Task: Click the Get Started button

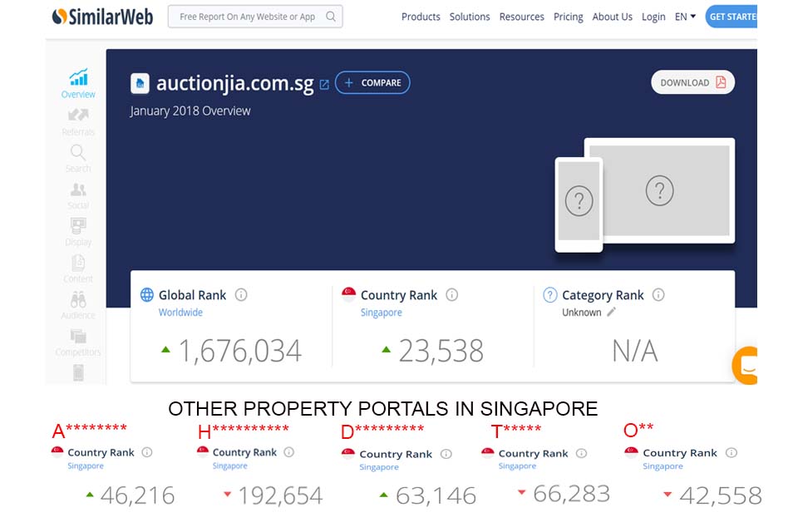Action: [731, 17]
